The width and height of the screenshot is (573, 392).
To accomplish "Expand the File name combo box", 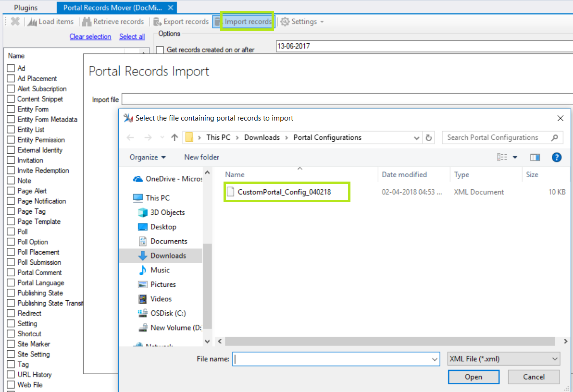I will (x=434, y=358).
